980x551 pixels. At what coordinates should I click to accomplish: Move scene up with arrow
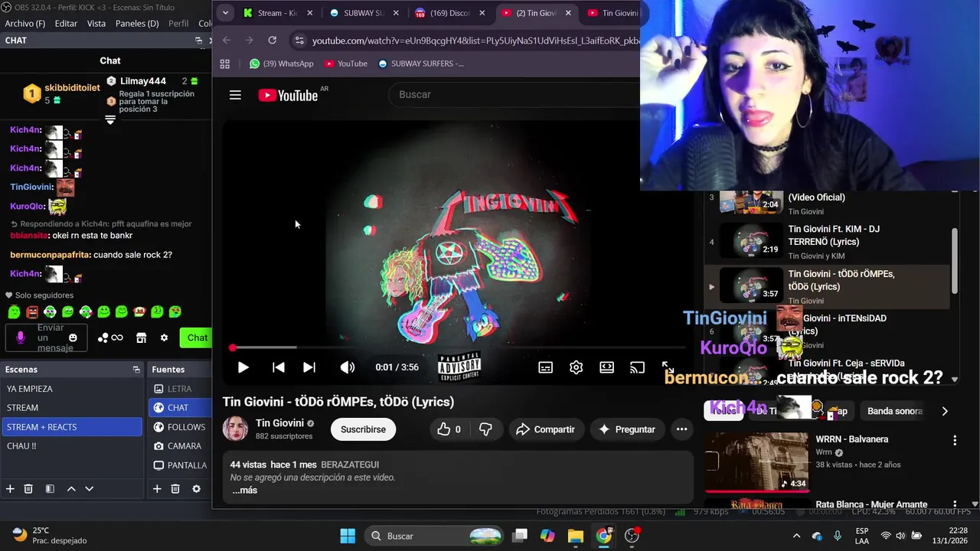[x=71, y=489]
